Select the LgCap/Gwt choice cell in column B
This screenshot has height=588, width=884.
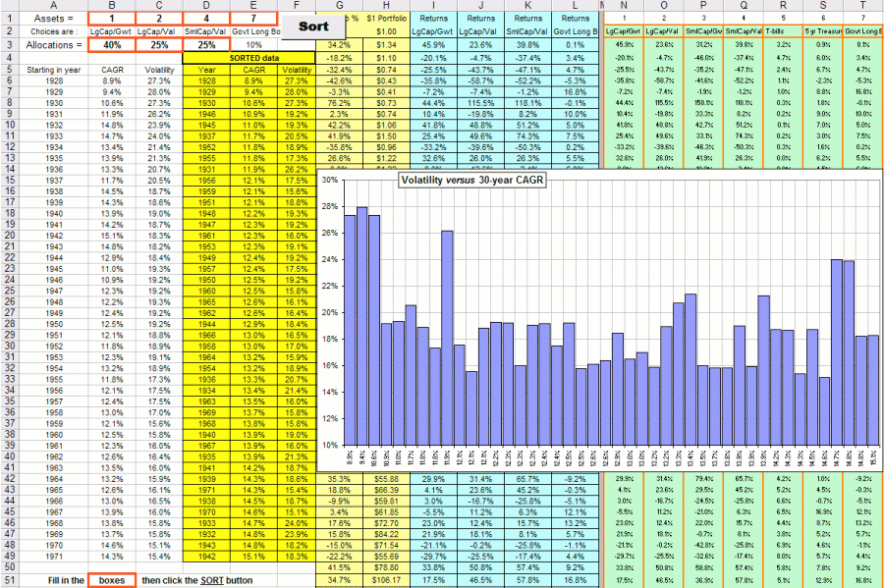point(112,31)
